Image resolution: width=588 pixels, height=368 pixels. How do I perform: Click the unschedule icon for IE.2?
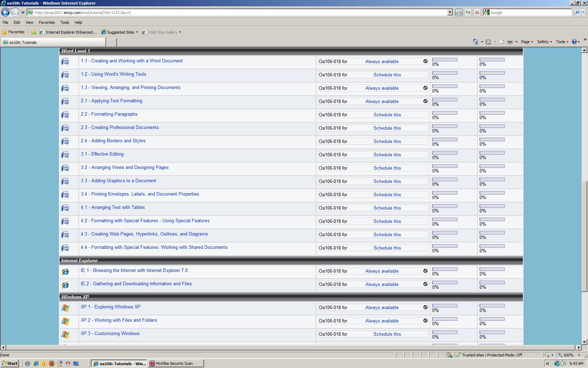click(425, 284)
